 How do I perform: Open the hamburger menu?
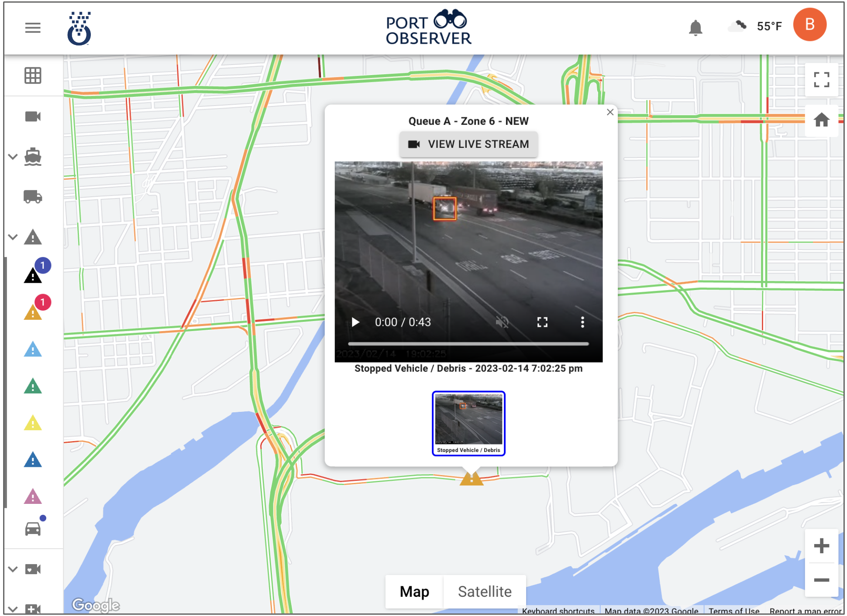tap(33, 28)
